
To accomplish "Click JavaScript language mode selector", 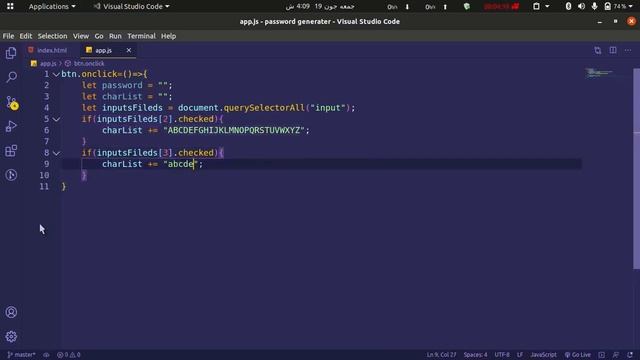I will (544, 355).
